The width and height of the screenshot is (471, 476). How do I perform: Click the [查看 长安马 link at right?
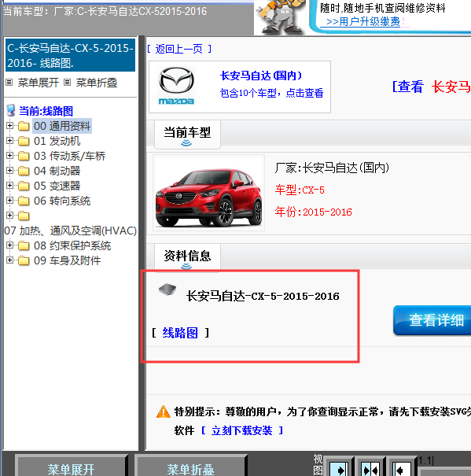pos(431,87)
